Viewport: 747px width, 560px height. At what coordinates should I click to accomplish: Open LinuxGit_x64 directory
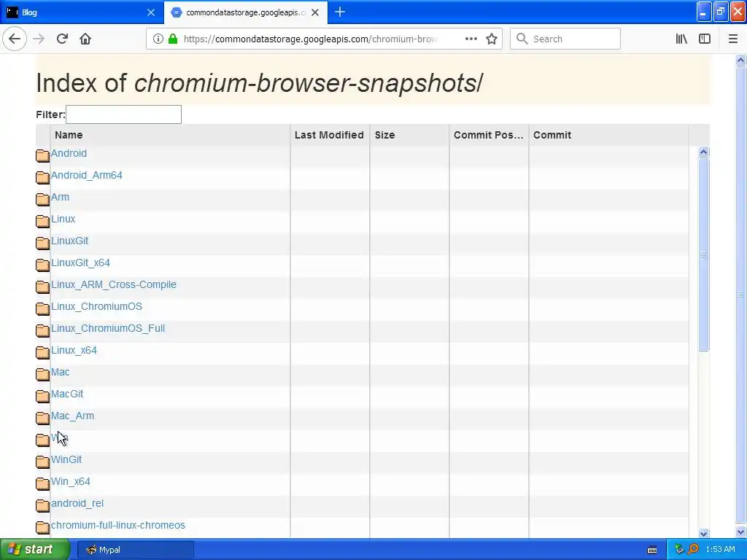pyautogui.click(x=80, y=262)
